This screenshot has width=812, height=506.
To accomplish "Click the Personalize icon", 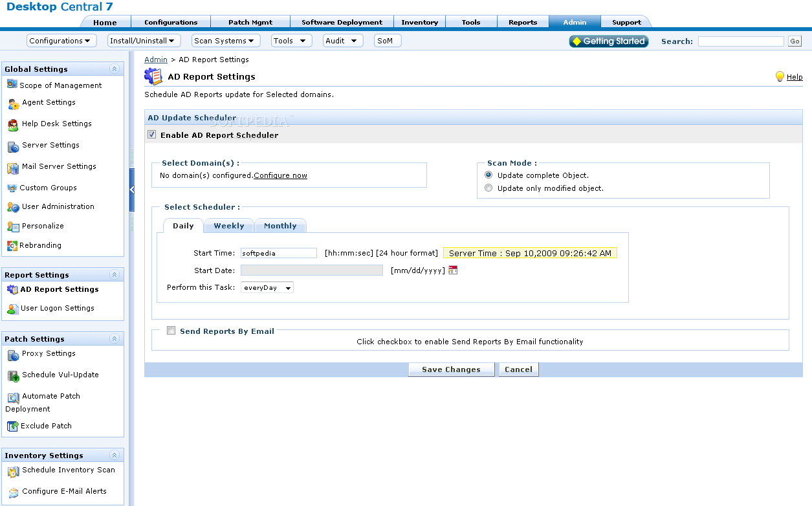I will (13, 226).
